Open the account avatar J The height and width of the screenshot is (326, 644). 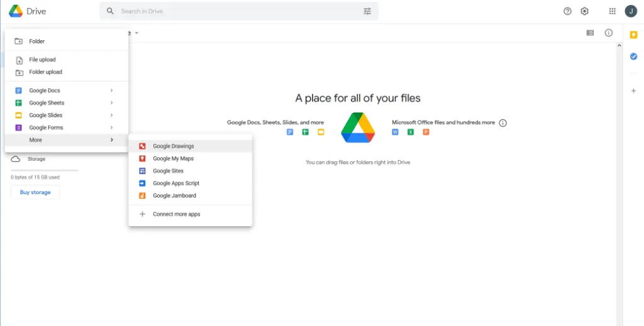(x=631, y=11)
